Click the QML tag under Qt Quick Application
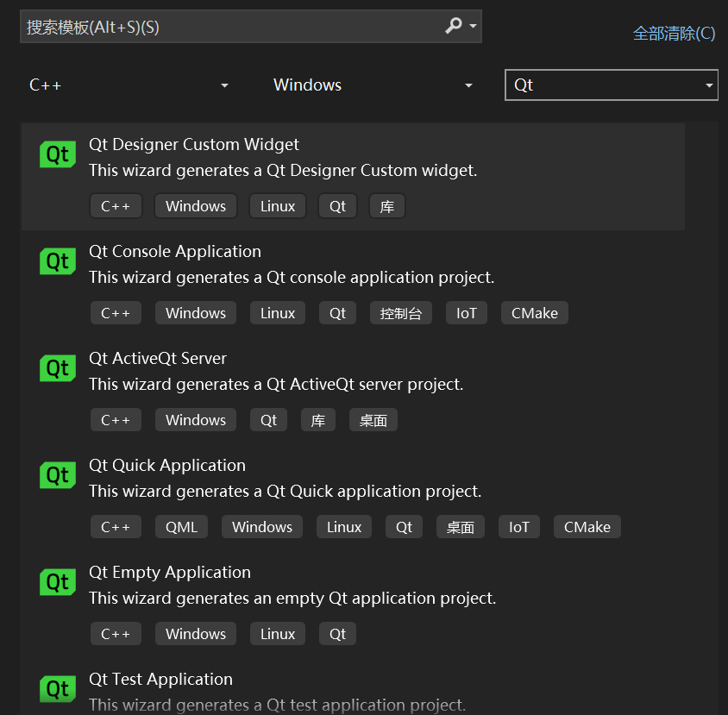Screen dimensions: 728x715 (181, 526)
